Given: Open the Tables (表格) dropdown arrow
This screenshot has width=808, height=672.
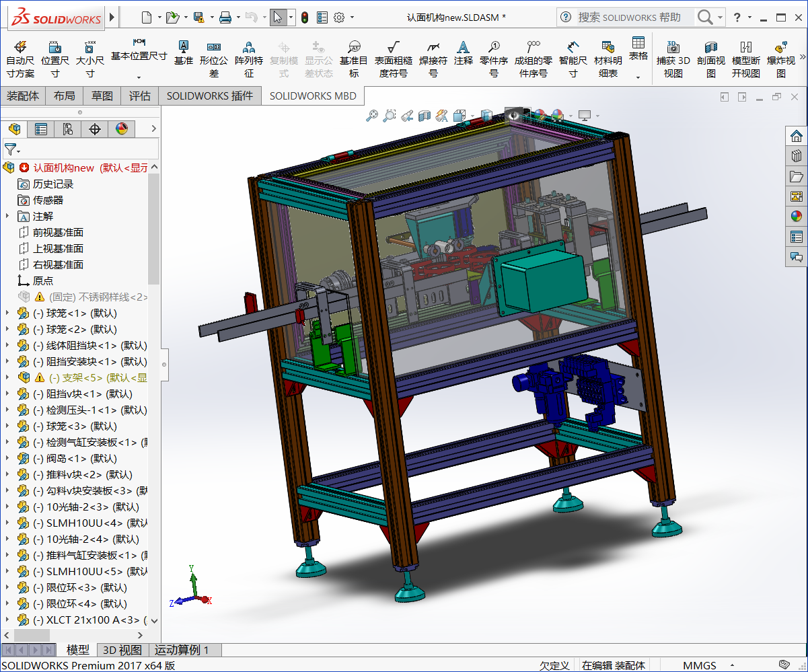Looking at the screenshot, I should pyautogui.click(x=638, y=77).
